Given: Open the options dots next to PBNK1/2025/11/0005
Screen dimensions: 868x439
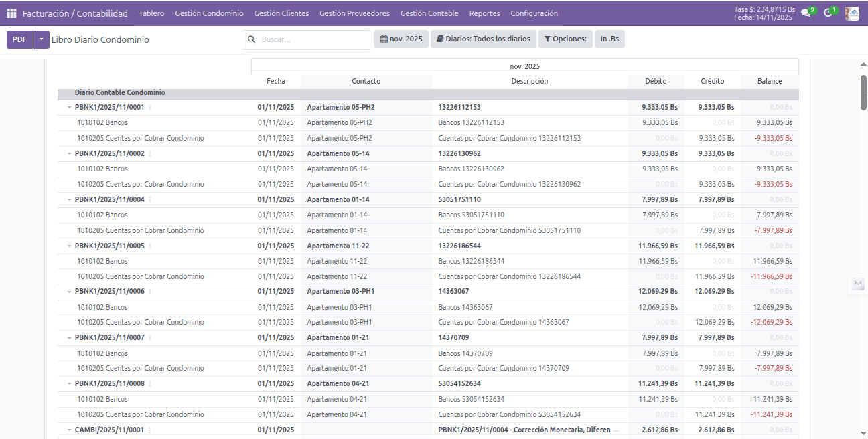Looking at the screenshot, I should click(150, 246).
